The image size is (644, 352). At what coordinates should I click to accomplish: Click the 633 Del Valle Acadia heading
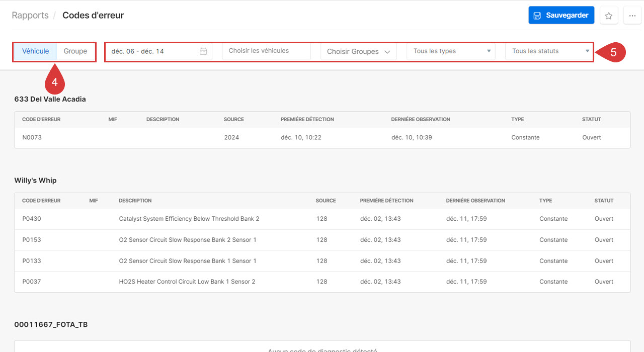[50, 99]
